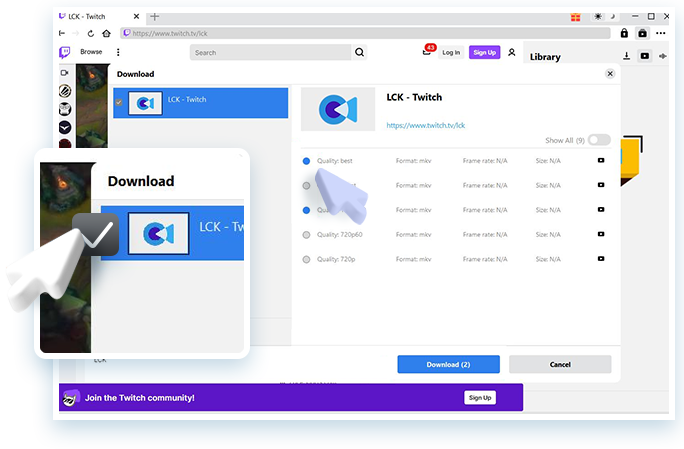Click the download arrow icon beside Library
The height and width of the screenshot is (449, 684).
click(626, 56)
